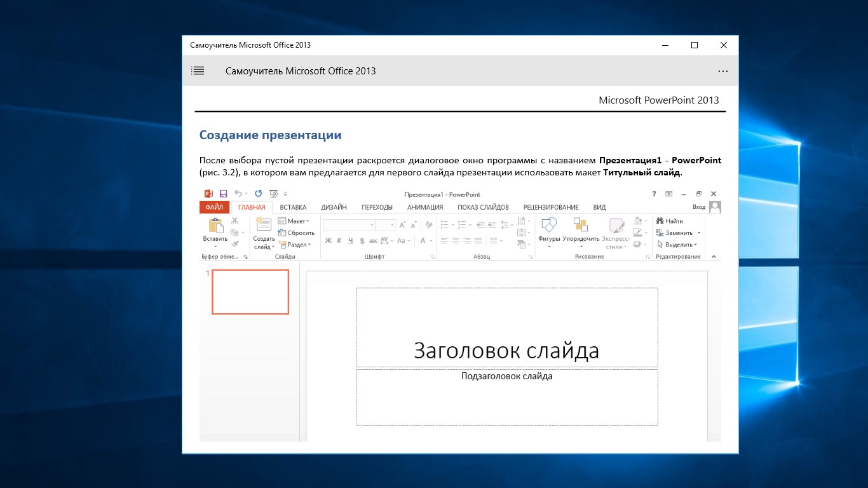Click the decrease indent icon
Screen dimensions: 868x488
(480, 225)
